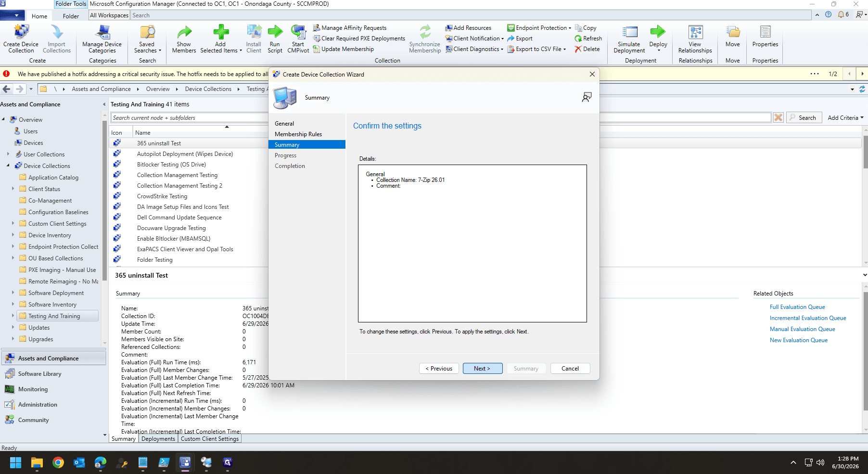Screen dimensions: 868x474
Task: Click the Show Members ribbon icon
Action: pos(184,39)
